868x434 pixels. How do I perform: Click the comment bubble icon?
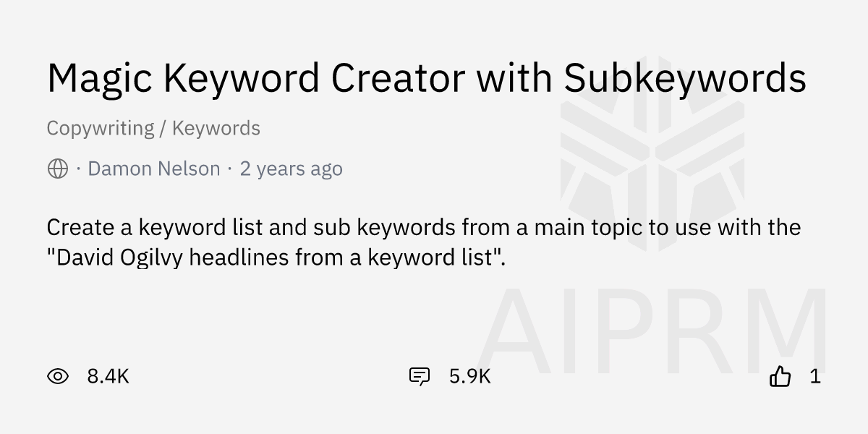click(x=420, y=376)
